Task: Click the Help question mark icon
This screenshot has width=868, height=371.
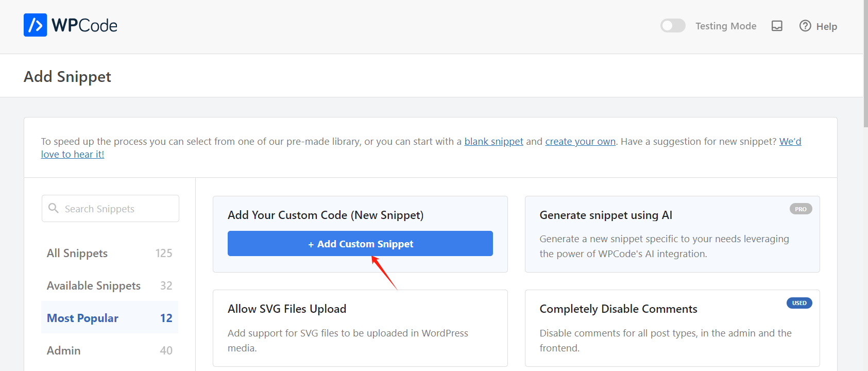Action: point(805,26)
